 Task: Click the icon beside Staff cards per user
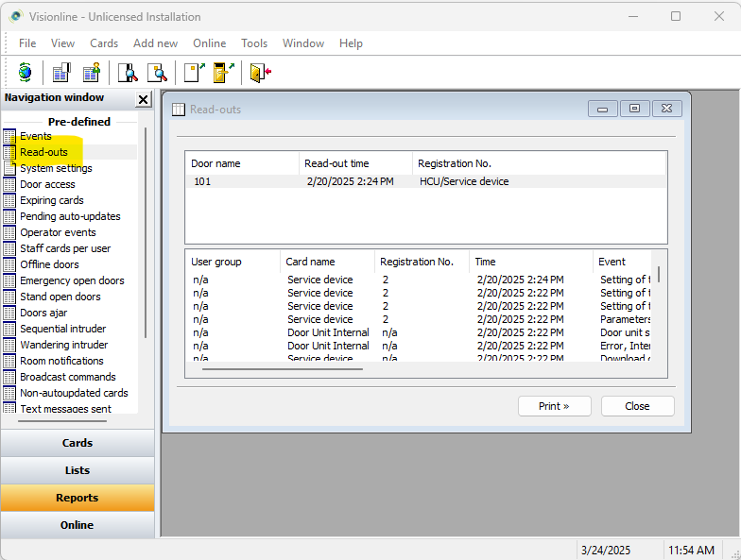[9, 248]
